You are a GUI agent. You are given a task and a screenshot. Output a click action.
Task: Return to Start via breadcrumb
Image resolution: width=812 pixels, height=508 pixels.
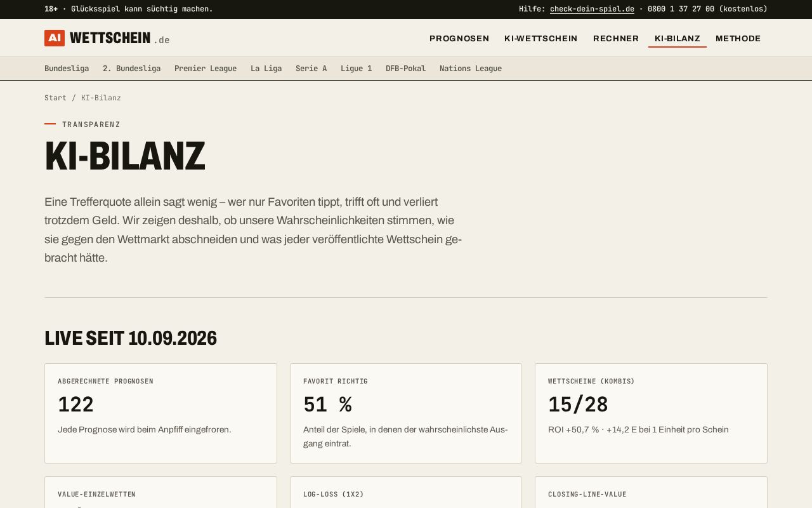pos(55,98)
